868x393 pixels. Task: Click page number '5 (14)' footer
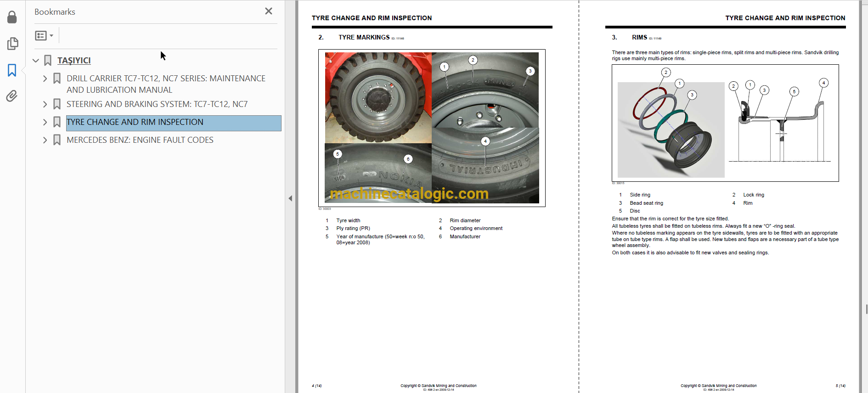[840, 386]
